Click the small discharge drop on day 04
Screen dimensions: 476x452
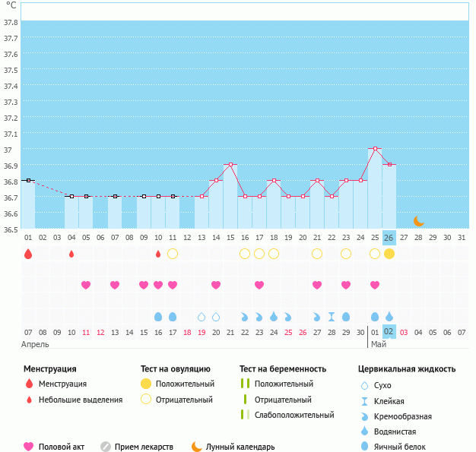tap(71, 254)
